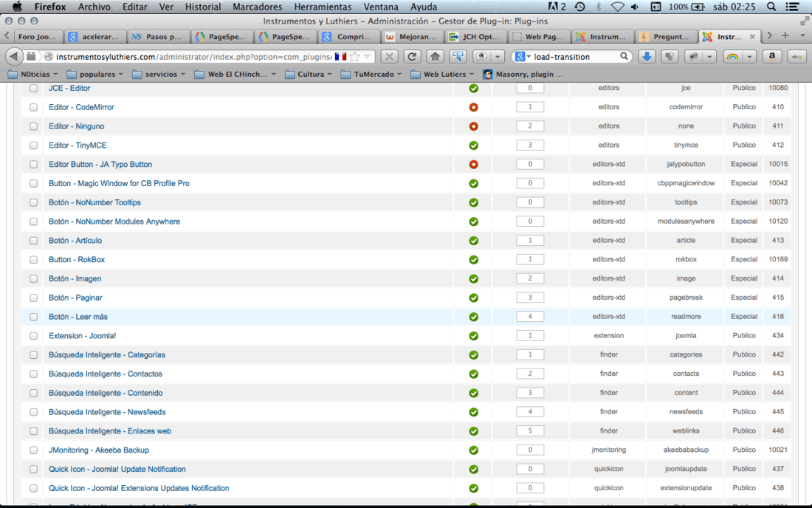This screenshot has height=508, width=812.
Task: Click the browser back arrow button
Action: click(x=14, y=56)
